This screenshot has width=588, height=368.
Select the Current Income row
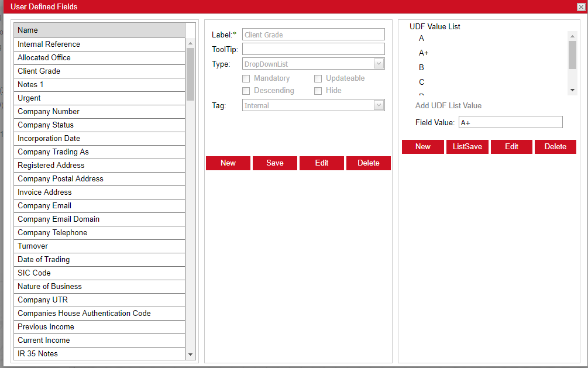tap(99, 341)
